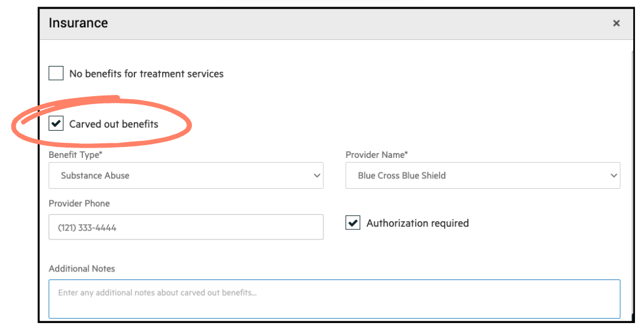644x326 pixels.
Task: Check No benefits for treatment services
Action: (x=56, y=73)
